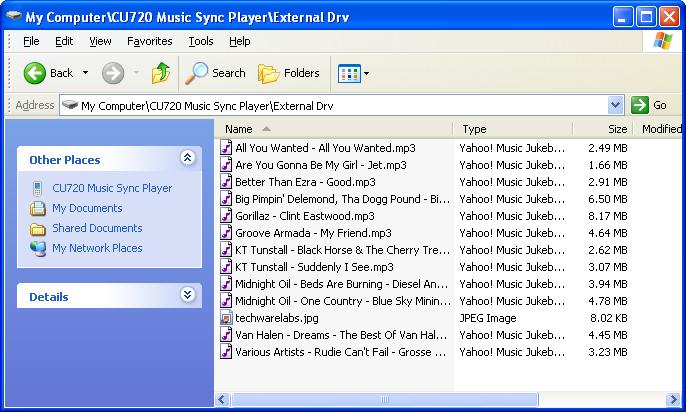Open the View menu
The height and width of the screenshot is (412, 686).
click(100, 41)
